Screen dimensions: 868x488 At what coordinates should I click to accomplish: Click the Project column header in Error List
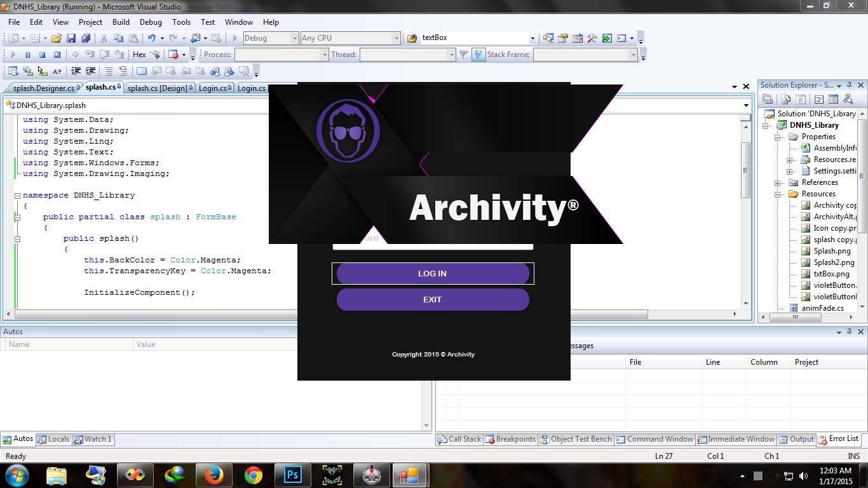click(x=827, y=362)
